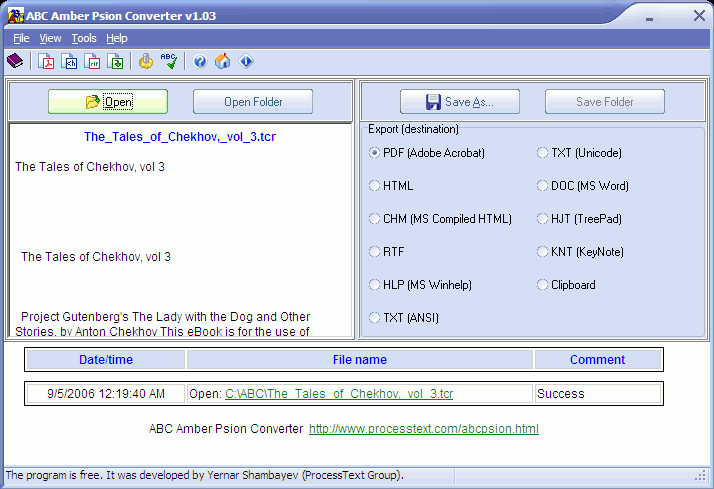Select the HTML export option

pyautogui.click(x=391, y=186)
